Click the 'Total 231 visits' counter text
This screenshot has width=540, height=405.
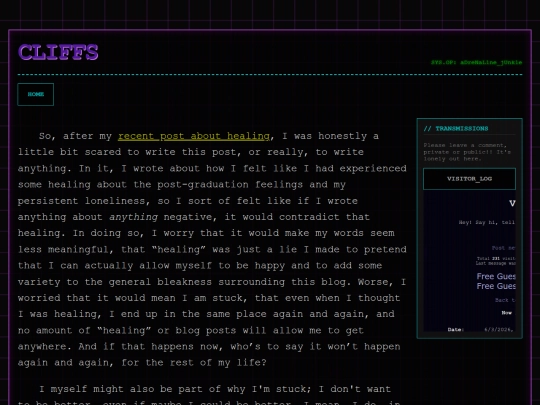[x=496, y=258]
